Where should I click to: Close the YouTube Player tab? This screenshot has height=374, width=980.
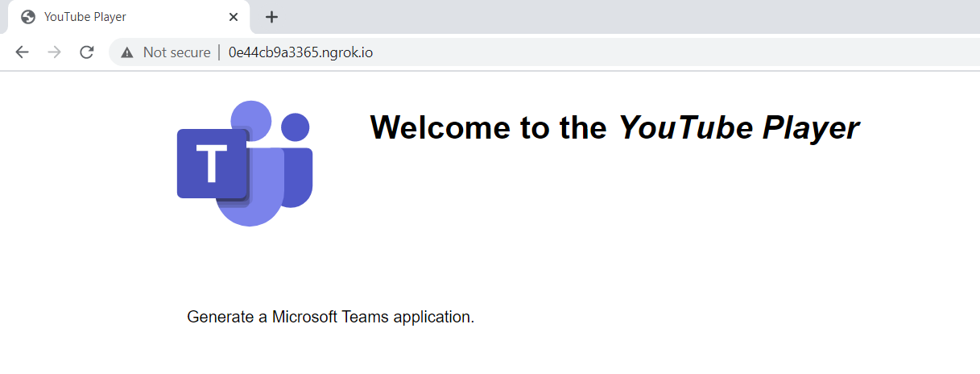pos(234,17)
